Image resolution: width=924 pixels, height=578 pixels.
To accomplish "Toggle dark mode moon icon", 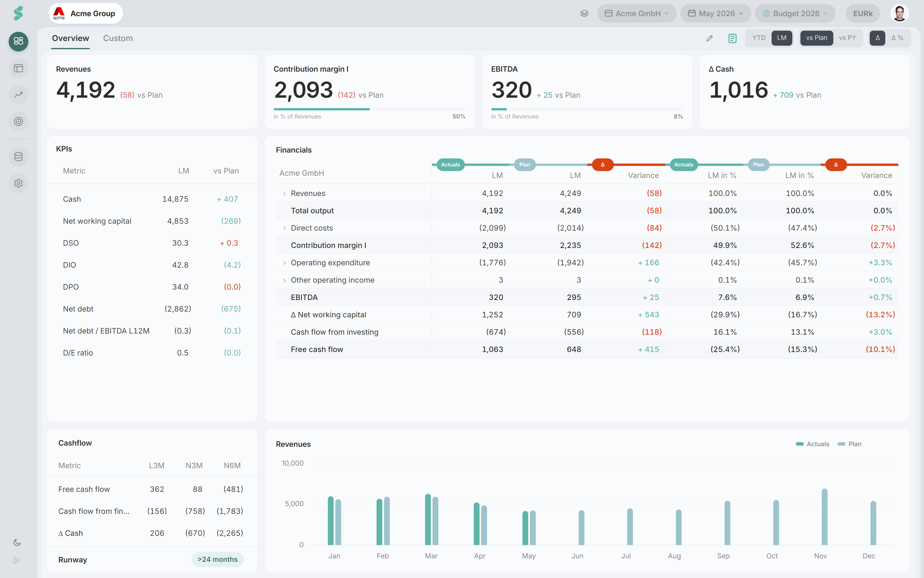I will click(x=17, y=543).
